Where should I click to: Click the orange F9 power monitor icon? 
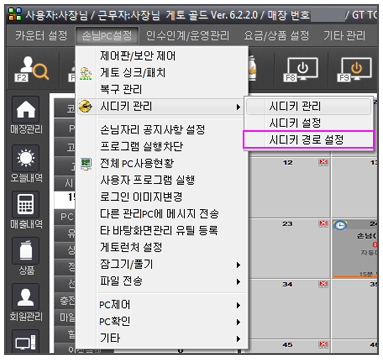[354, 70]
